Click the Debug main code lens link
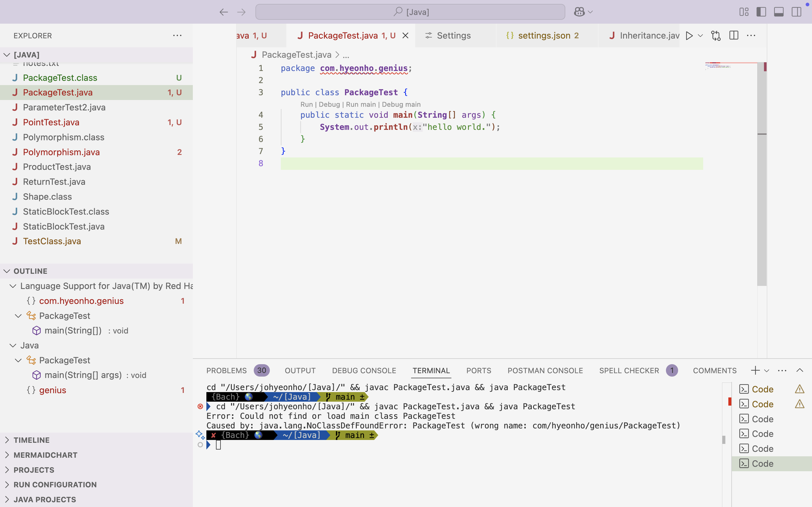The height and width of the screenshot is (507, 812). pyautogui.click(x=401, y=104)
